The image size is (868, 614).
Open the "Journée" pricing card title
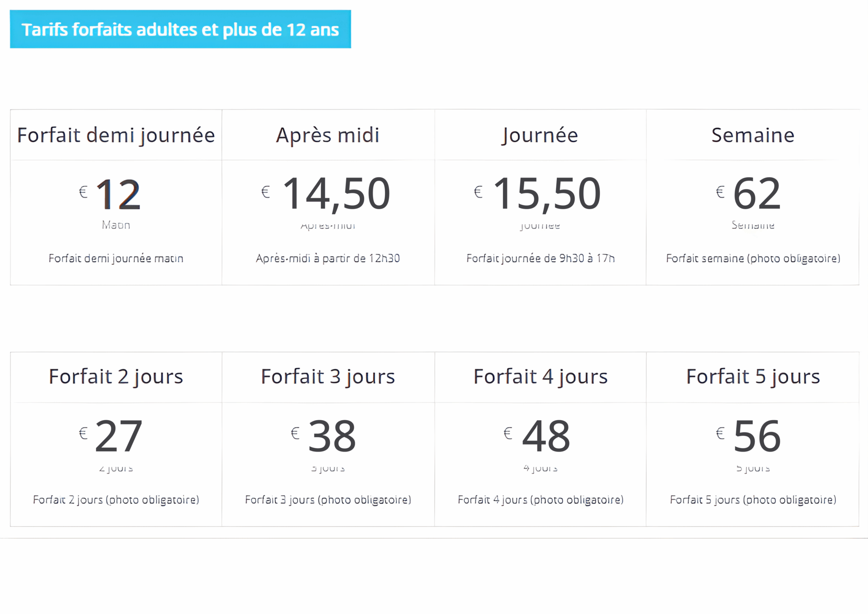click(540, 135)
